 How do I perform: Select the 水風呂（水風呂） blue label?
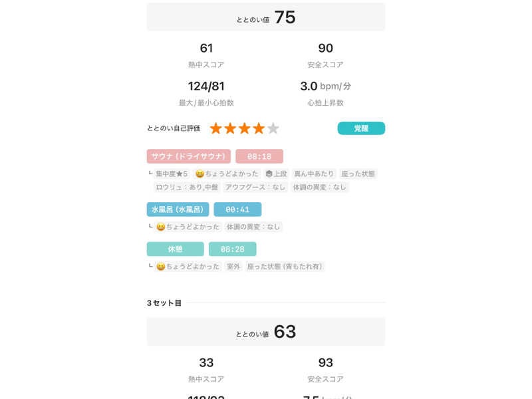click(178, 209)
